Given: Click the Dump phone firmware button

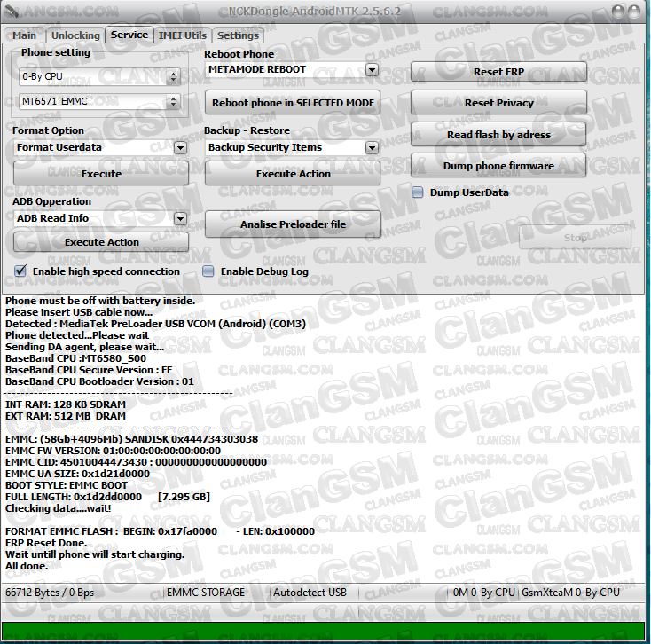Looking at the screenshot, I should tap(498, 166).
